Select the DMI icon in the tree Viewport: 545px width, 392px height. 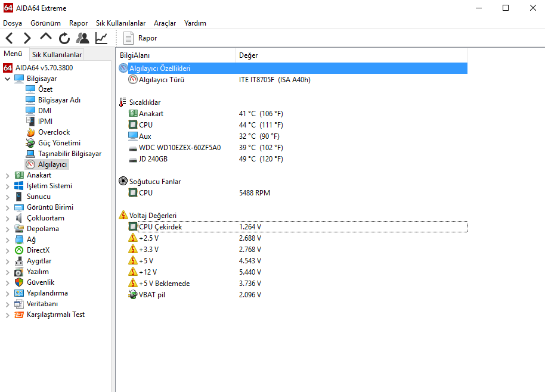tap(30, 111)
